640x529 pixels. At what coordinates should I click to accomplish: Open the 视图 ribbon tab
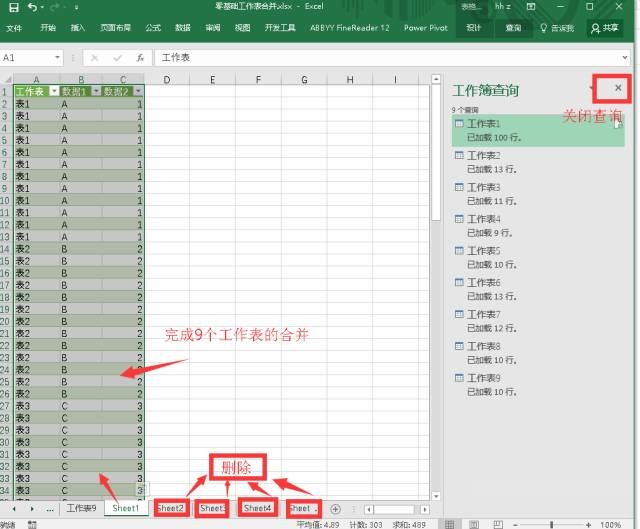click(x=242, y=28)
